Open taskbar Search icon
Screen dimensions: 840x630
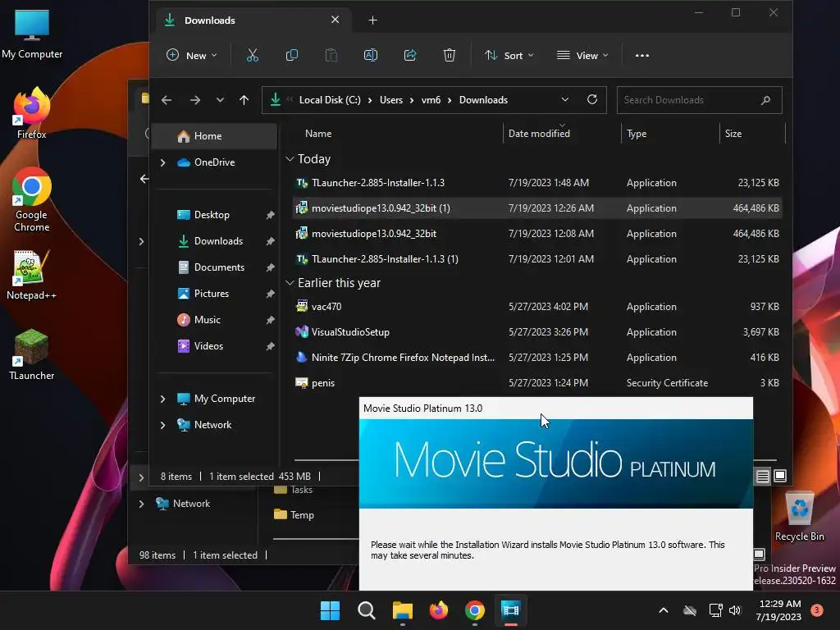(367, 610)
